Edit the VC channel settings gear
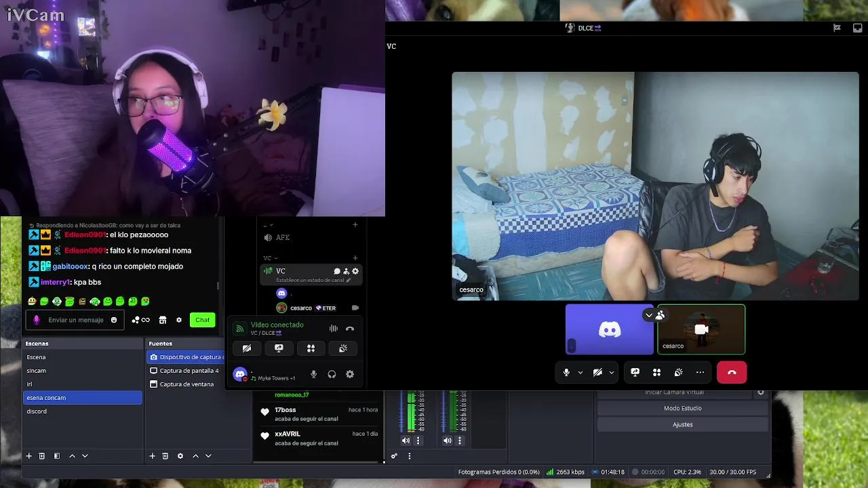Viewport: 868px width, 488px height. [355, 271]
